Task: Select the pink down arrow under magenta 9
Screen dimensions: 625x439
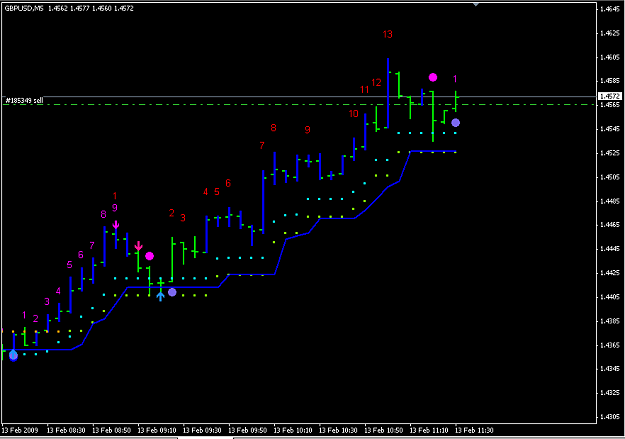Action: (116, 225)
